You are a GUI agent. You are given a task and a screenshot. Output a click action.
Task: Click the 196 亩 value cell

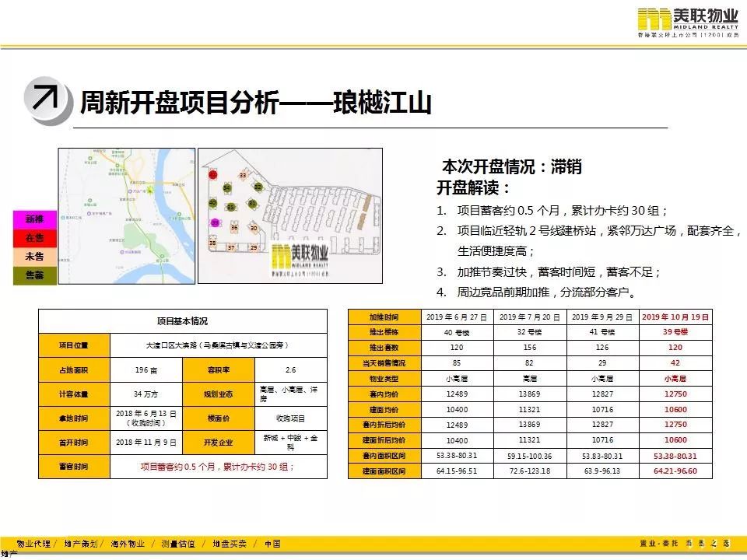click(146, 369)
